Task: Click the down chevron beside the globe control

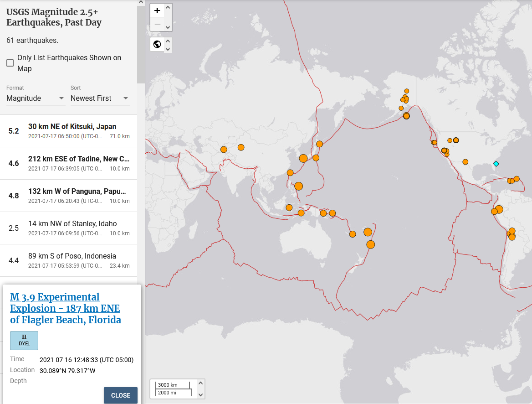Action: (x=168, y=49)
